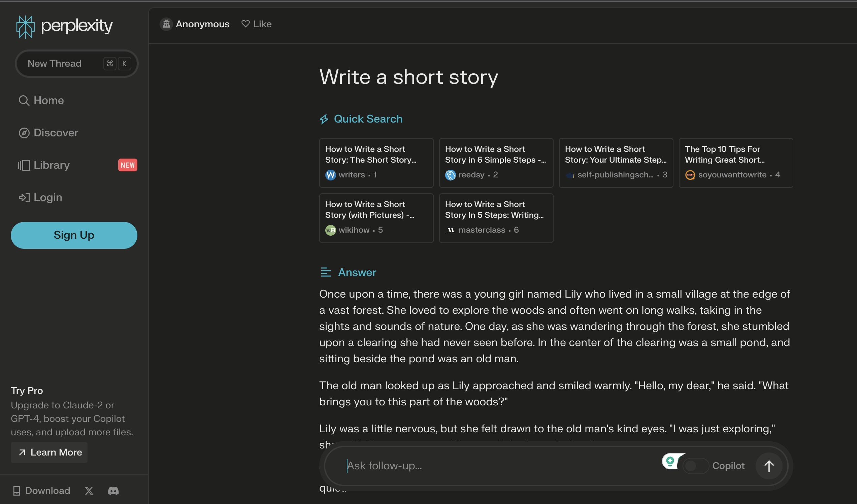
Task: Open the reedsy source card
Action: point(496,163)
